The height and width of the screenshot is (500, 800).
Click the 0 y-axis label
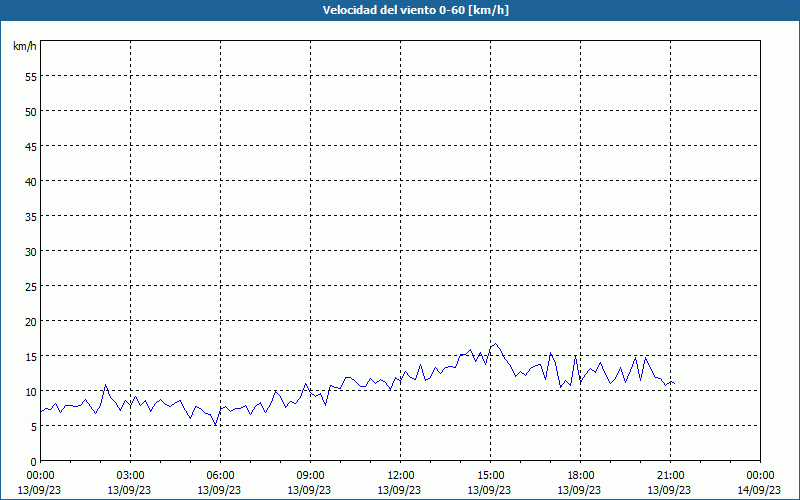click(34, 462)
